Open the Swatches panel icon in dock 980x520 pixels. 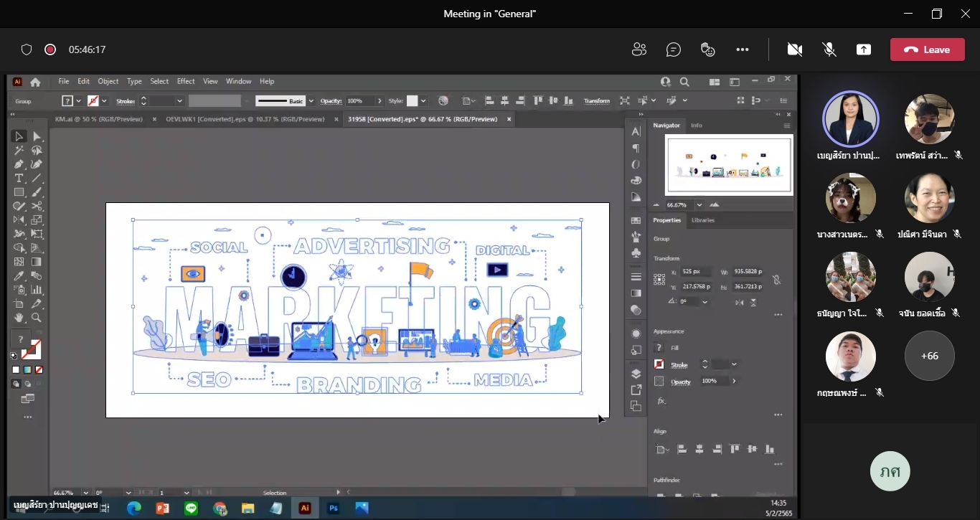point(636,220)
